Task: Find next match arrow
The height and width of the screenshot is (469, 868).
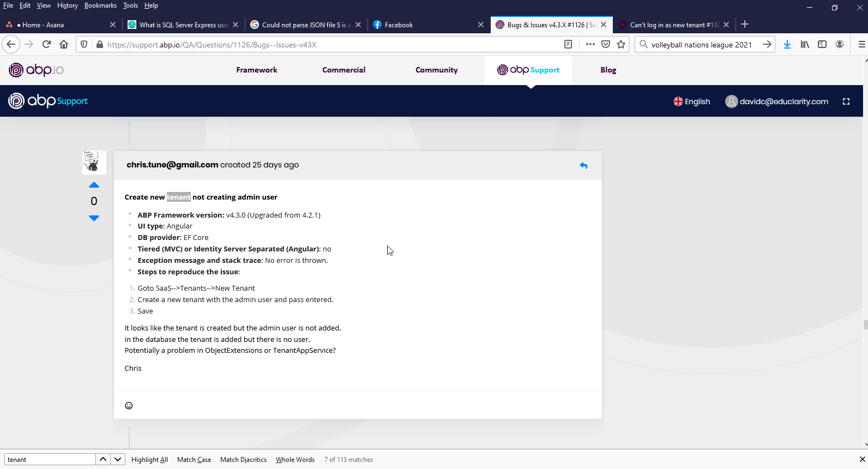Action: point(118,459)
